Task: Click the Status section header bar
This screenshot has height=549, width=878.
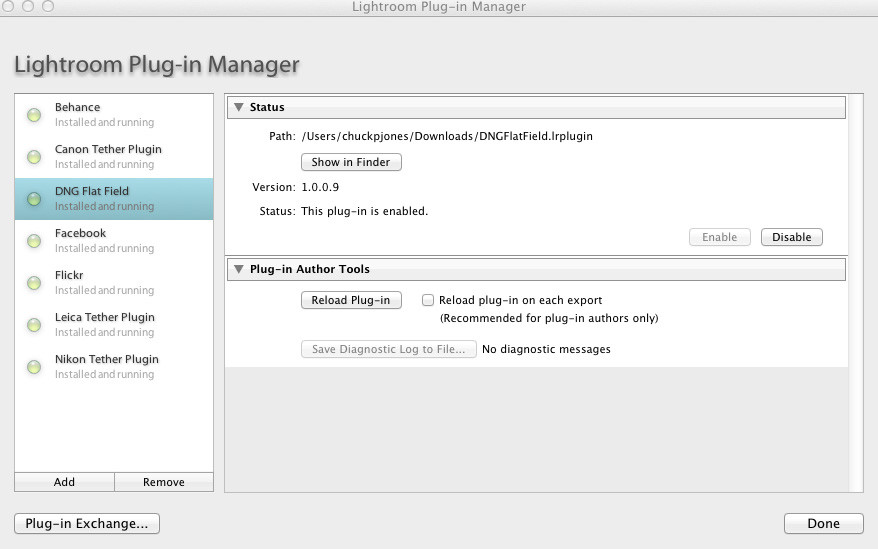Action: [536, 107]
